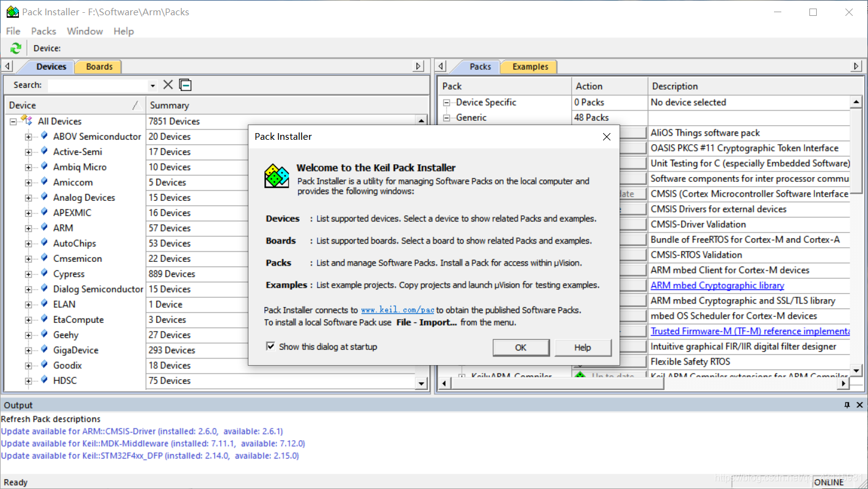Click the Description column header

tap(754, 86)
